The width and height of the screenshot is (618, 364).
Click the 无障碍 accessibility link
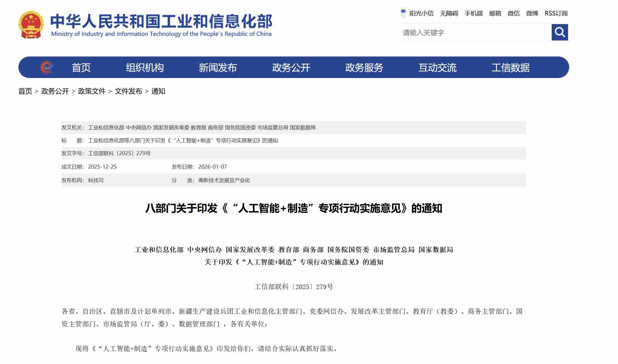449,13
